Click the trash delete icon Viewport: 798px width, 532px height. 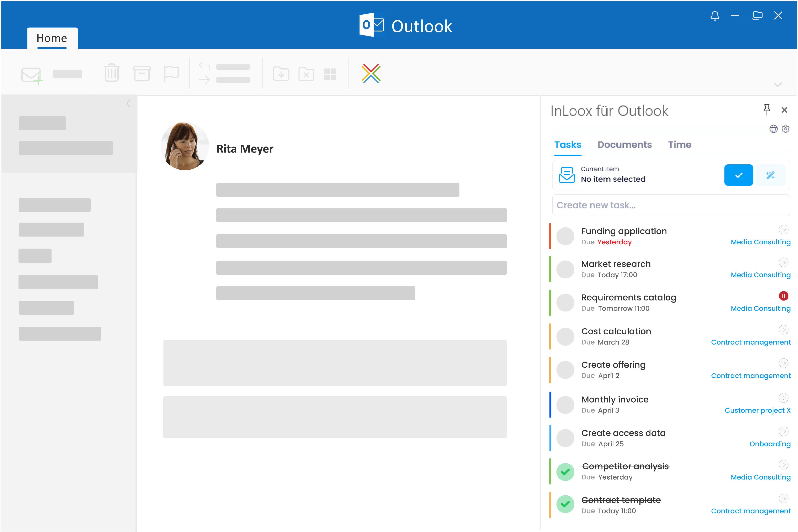pos(112,73)
